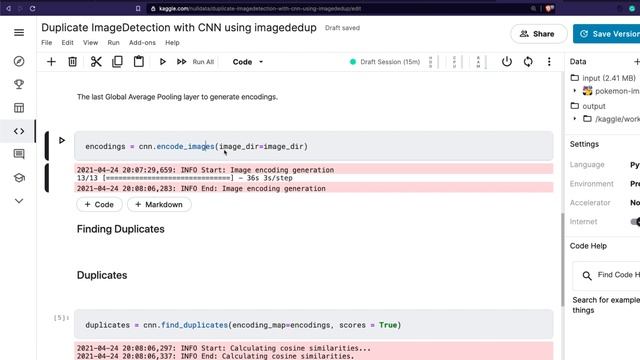
Task: Click the Data section header
Action: pos(578,62)
